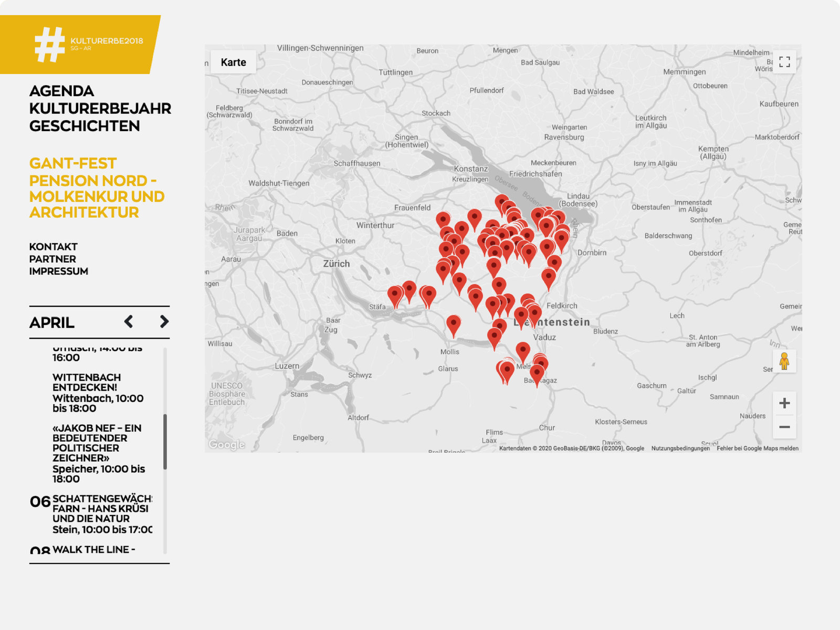
Task: Click the Google logo on the map
Action: [x=226, y=445]
